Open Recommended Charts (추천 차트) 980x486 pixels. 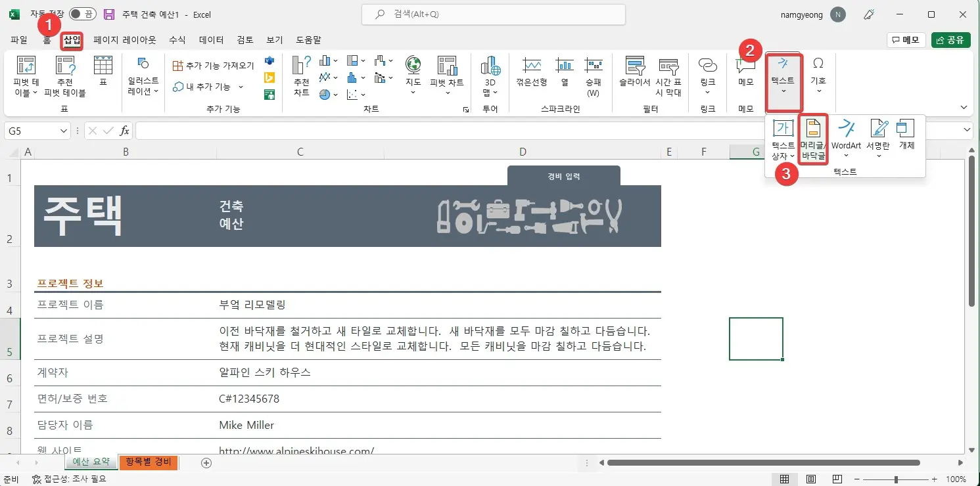coord(301,77)
